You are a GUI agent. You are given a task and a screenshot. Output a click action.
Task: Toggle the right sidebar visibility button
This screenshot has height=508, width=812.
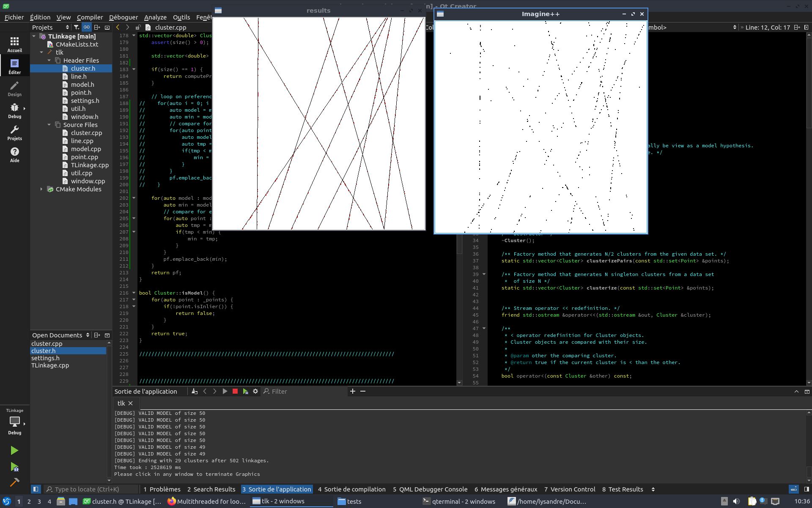806,489
